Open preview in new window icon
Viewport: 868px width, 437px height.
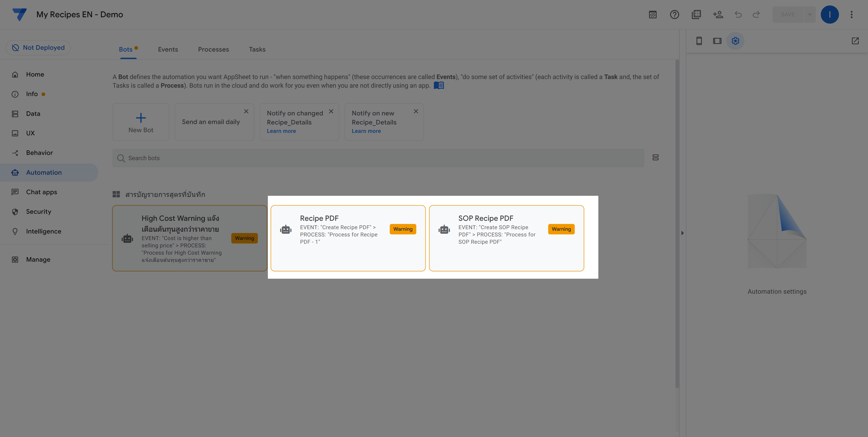click(855, 41)
